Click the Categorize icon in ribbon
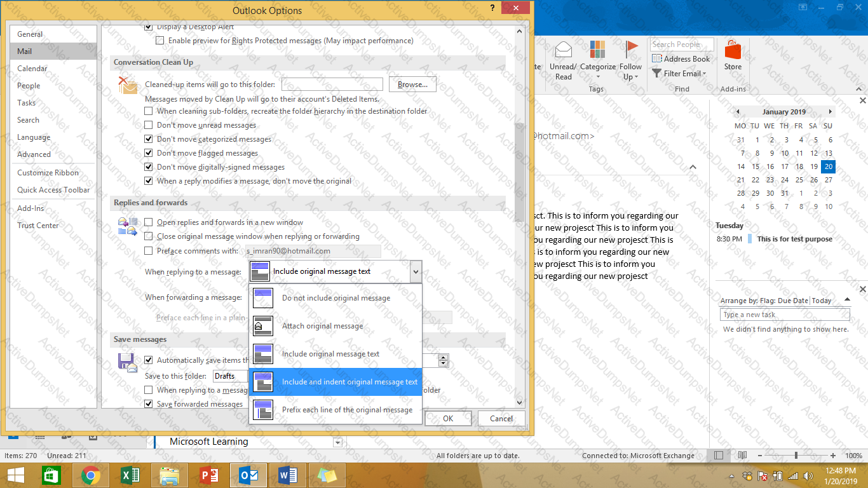The image size is (868, 488). pyautogui.click(x=597, y=51)
